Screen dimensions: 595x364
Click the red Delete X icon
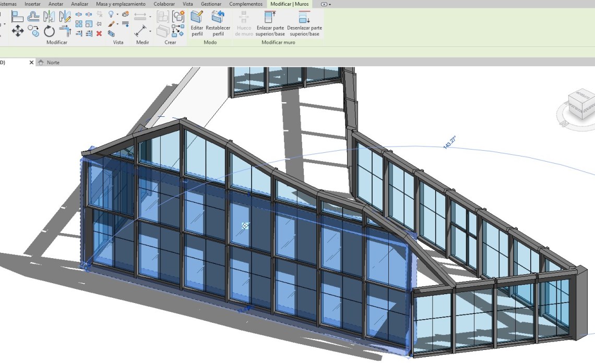[99, 33]
